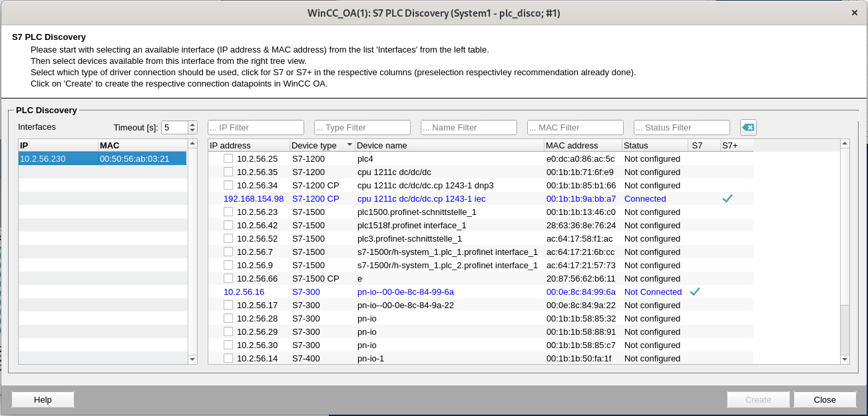Viewport: 868px width, 416px height.
Task: Increase the Timeout value with up arrow
Action: pyautogui.click(x=192, y=124)
